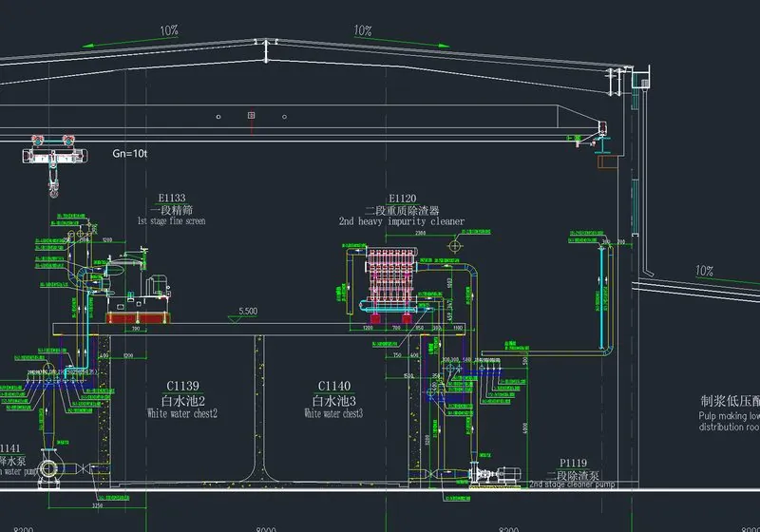Click the valve symbol beside left pump
Viewport: 760px width, 532px height.
coord(84,468)
